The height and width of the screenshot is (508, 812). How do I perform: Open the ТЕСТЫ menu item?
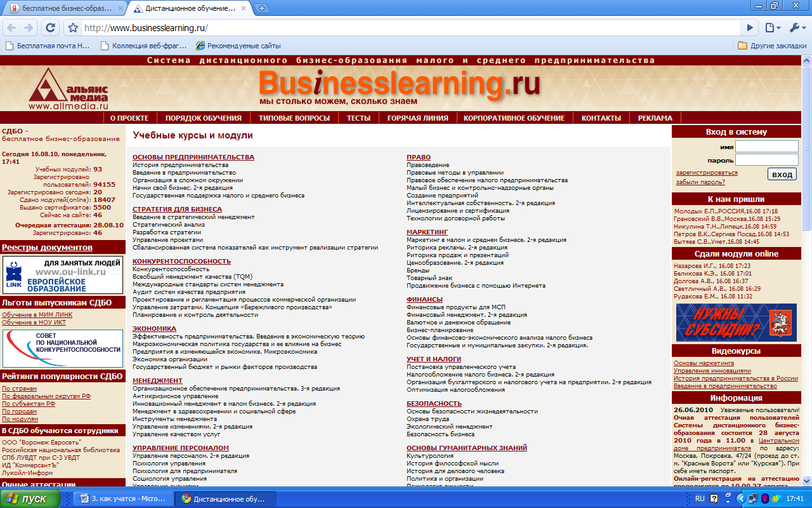point(358,118)
